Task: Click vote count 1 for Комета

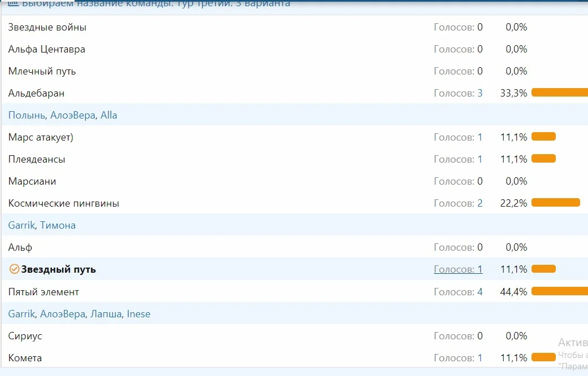Action: coord(480,358)
